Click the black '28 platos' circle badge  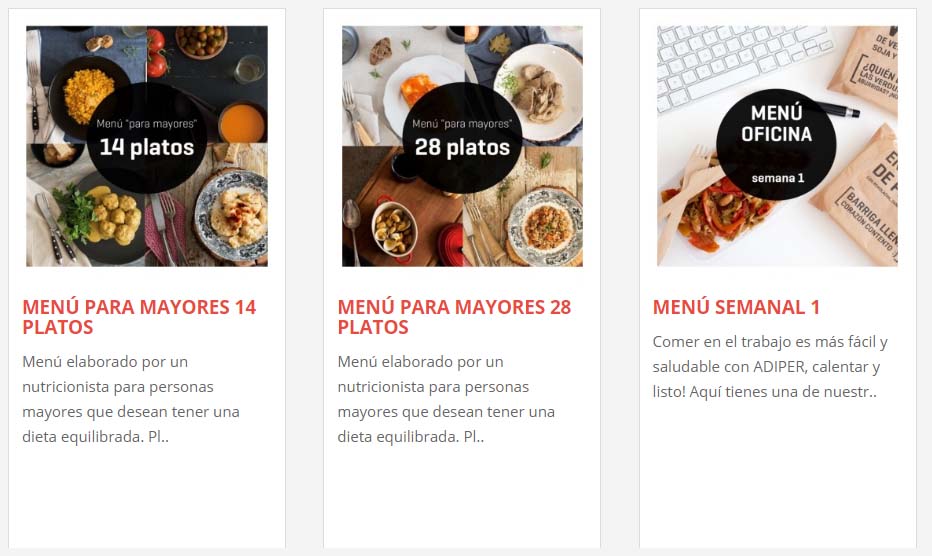coord(462,137)
